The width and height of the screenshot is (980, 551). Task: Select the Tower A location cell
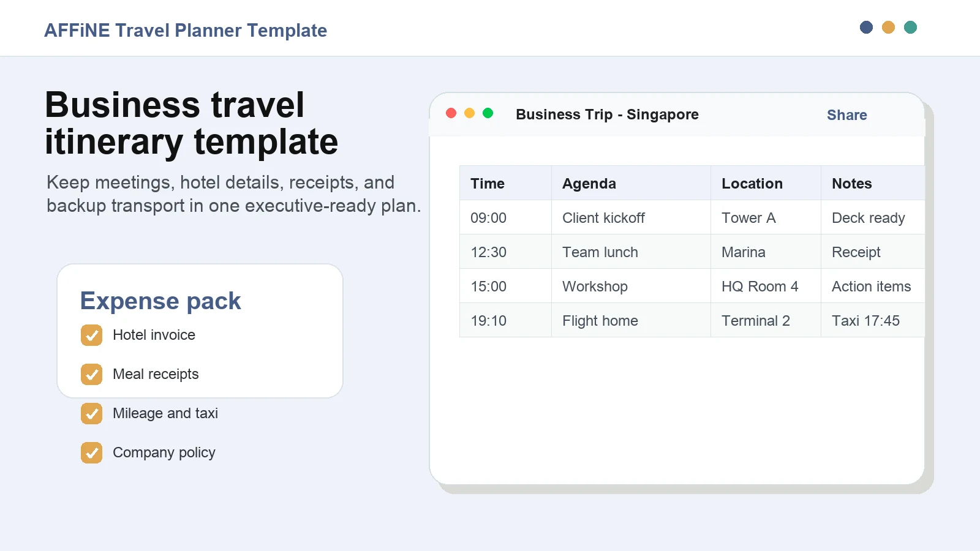(766, 217)
